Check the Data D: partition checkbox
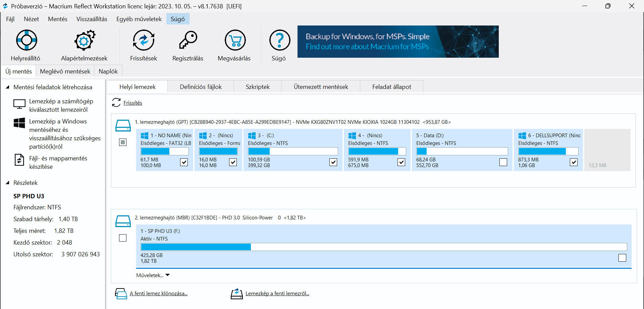The image size is (644, 309). pos(503,162)
